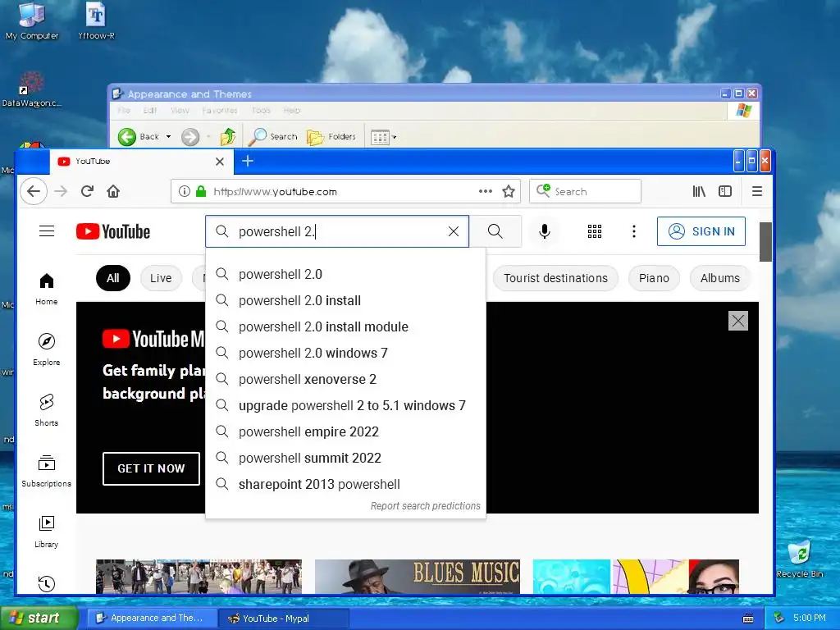Select the All filter chip
840x630 pixels.
[113, 278]
